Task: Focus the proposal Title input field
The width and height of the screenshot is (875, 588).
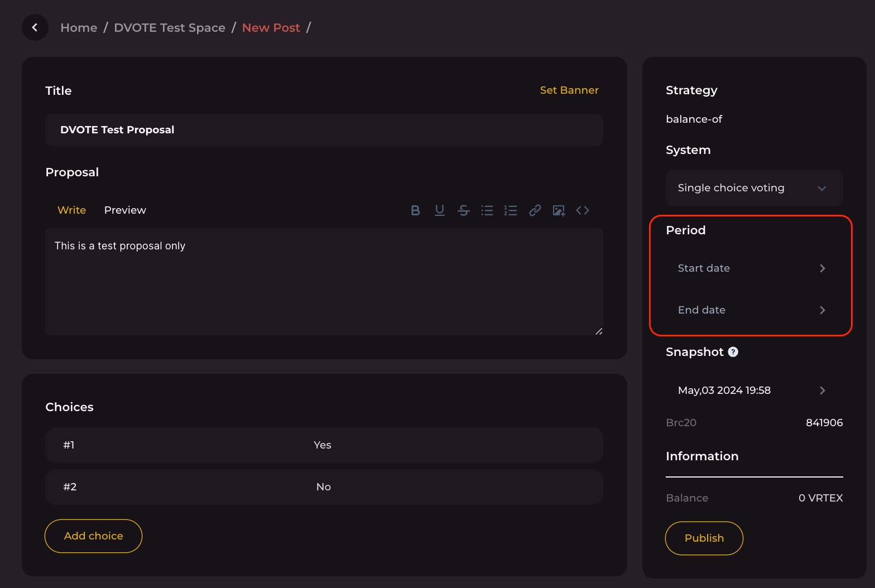Action: click(324, 130)
